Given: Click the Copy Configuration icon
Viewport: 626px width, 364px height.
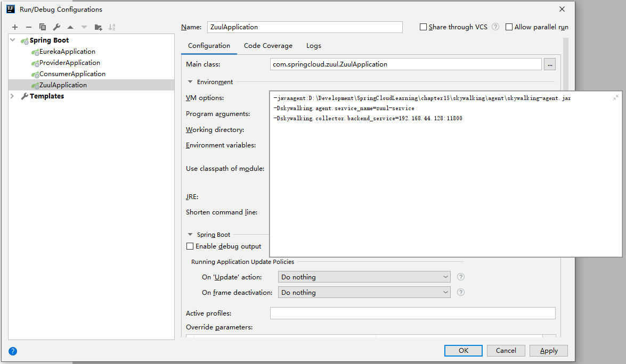Looking at the screenshot, I should point(43,27).
